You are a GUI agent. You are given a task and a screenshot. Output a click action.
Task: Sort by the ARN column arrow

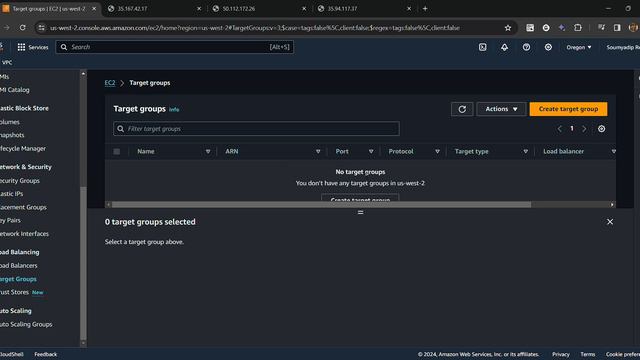click(x=318, y=151)
